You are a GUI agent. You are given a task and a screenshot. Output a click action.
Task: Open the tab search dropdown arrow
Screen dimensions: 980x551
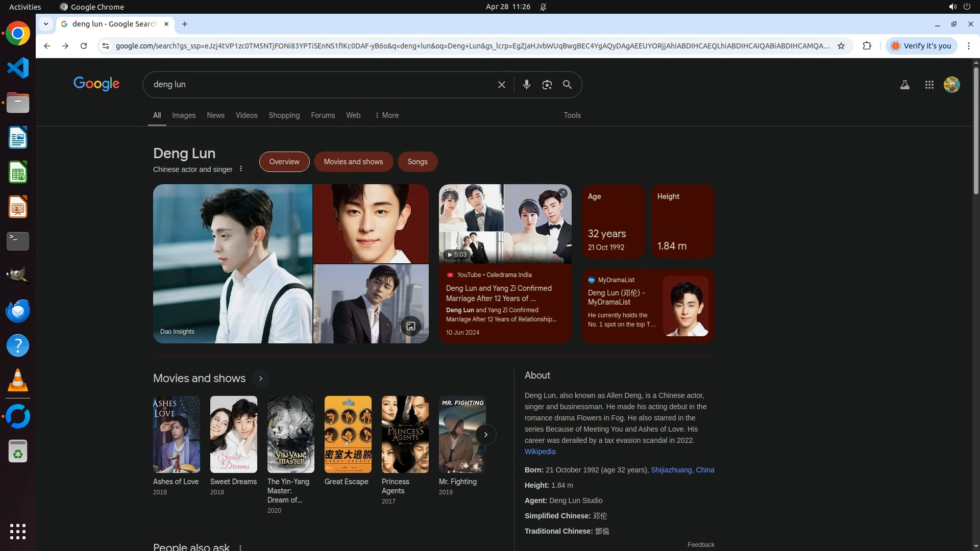pos(46,24)
